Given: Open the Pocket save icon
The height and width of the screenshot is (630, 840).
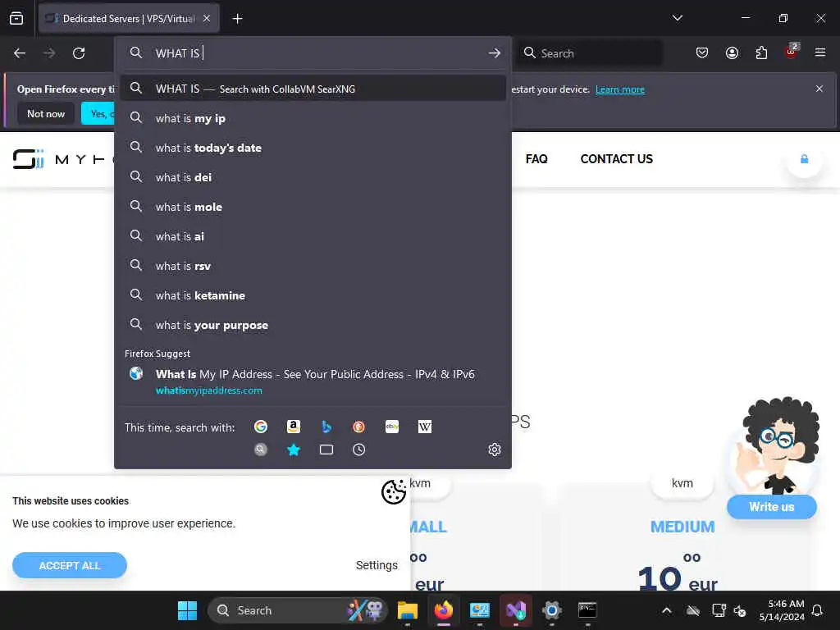Looking at the screenshot, I should tap(702, 52).
